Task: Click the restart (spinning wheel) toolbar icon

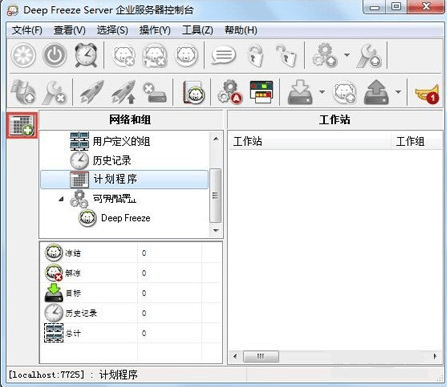Action: coord(23,55)
